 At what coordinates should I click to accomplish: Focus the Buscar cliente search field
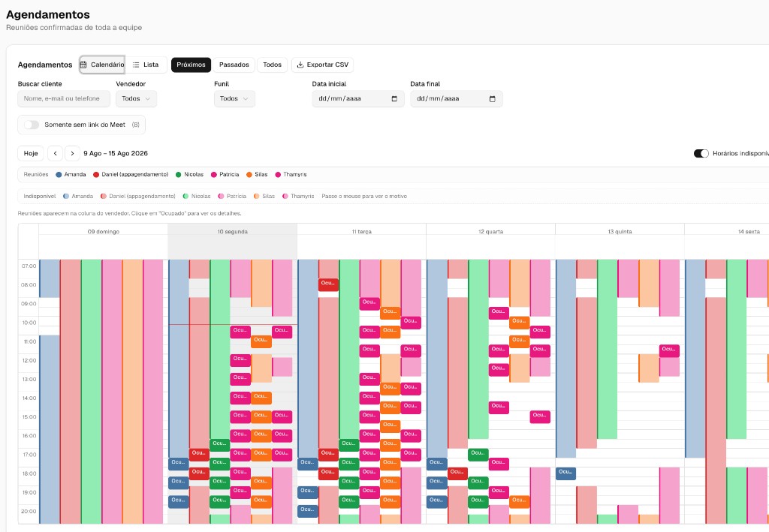[x=64, y=98]
